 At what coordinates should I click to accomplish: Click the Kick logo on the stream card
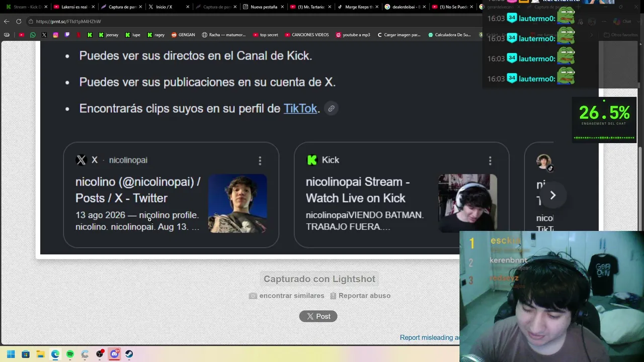tap(312, 160)
